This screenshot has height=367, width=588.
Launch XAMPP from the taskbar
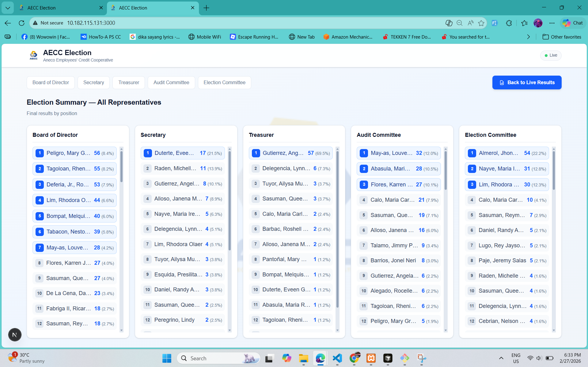pos(371,358)
